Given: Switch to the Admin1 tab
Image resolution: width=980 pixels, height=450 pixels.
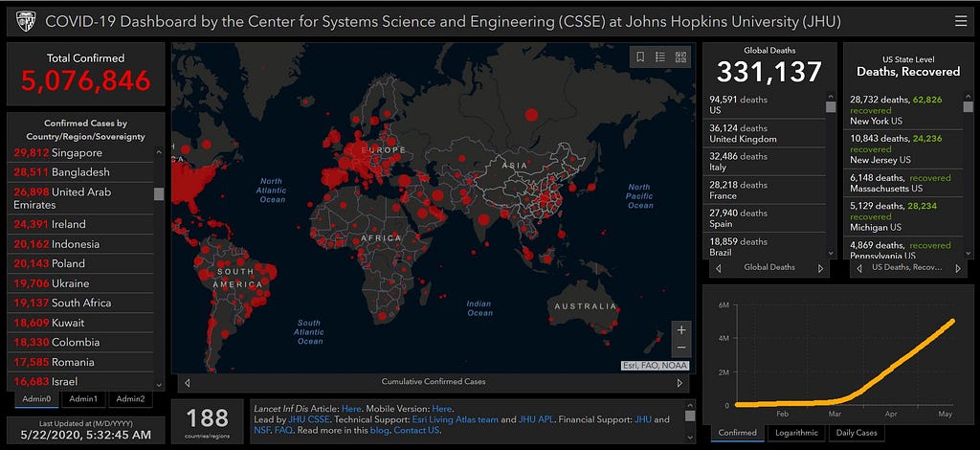Looking at the screenshot, I should pyautogui.click(x=83, y=399).
